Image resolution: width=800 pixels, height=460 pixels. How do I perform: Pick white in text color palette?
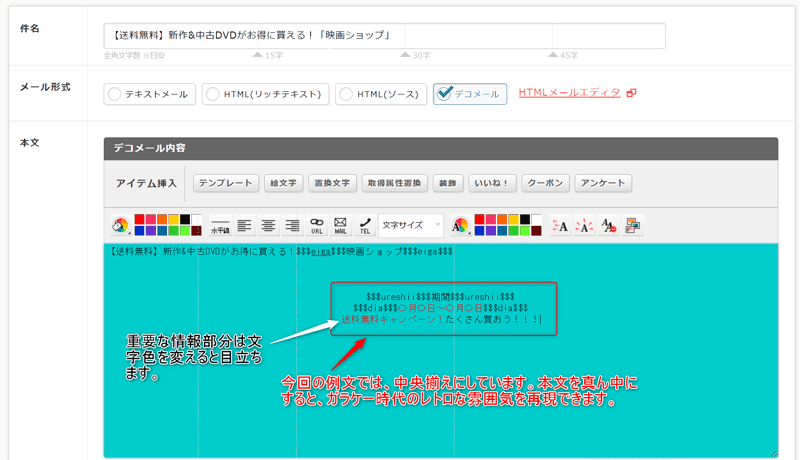536,219
